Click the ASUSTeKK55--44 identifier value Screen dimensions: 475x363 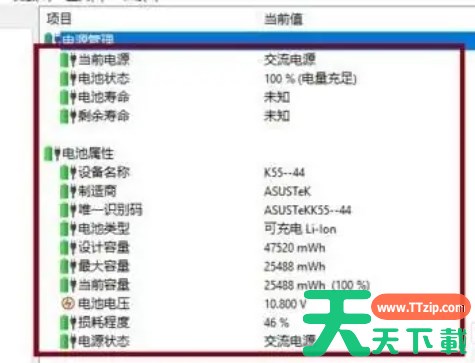pos(308,210)
